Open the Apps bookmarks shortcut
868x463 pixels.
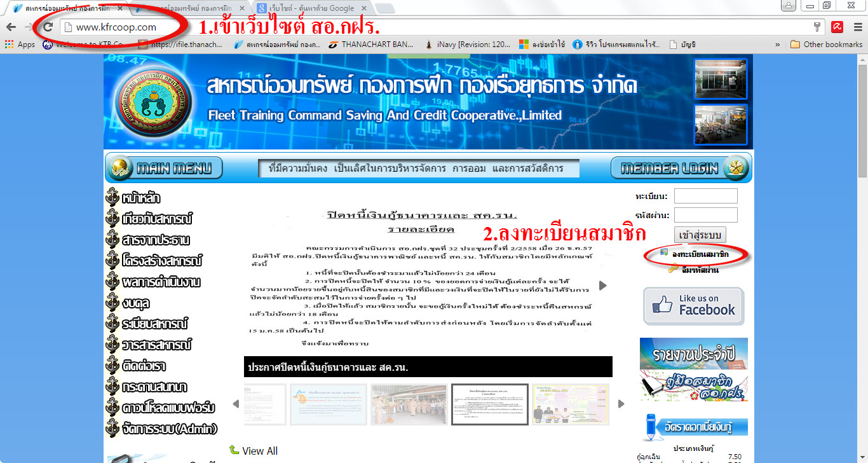click(20, 45)
